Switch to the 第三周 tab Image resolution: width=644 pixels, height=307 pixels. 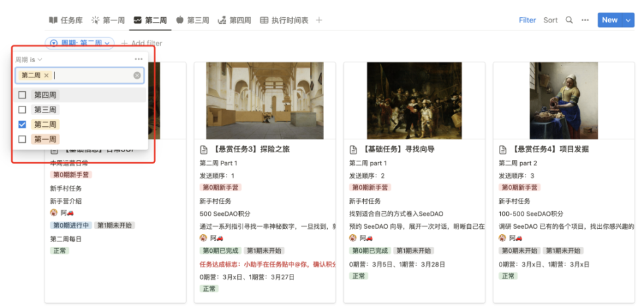click(x=193, y=20)
